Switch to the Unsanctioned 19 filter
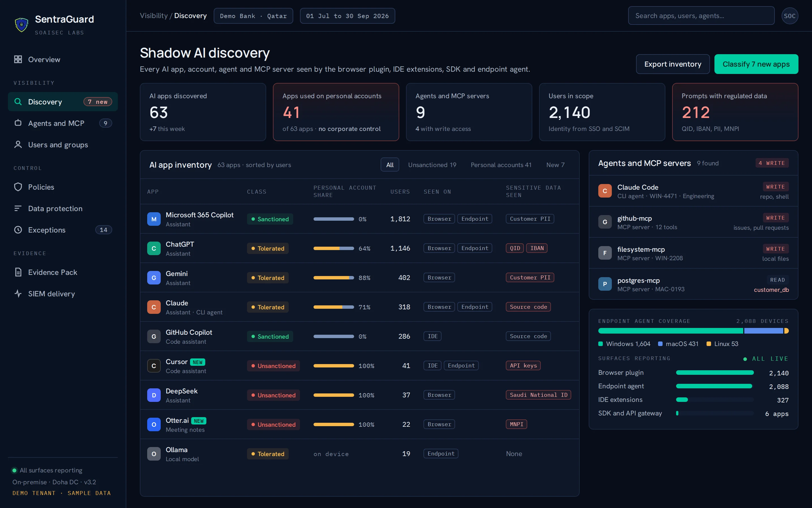The width and height of the screenshot is (812, 508). coord(432,165)
